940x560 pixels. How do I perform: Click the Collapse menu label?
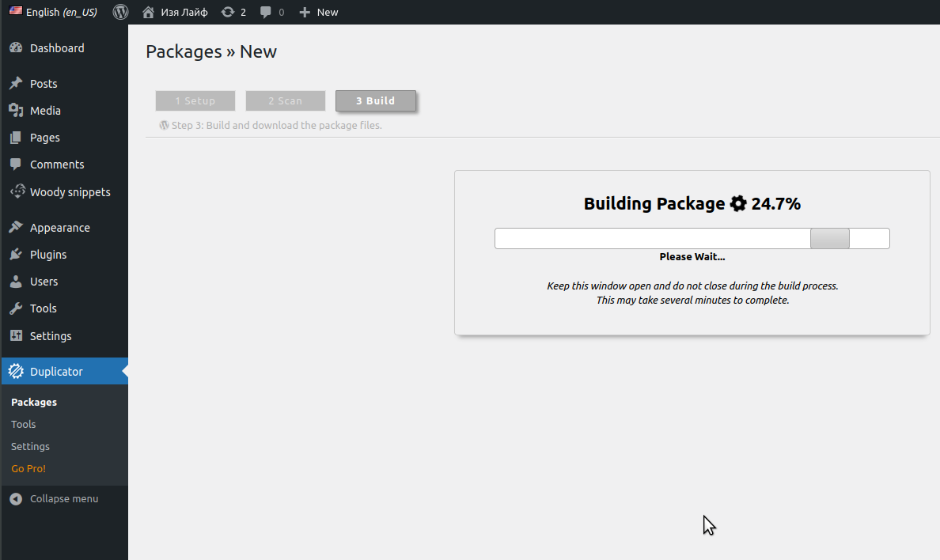pos(64,499)
